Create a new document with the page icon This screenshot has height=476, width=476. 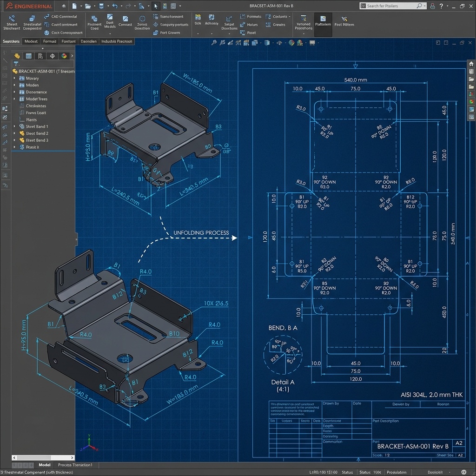(75, 6)
